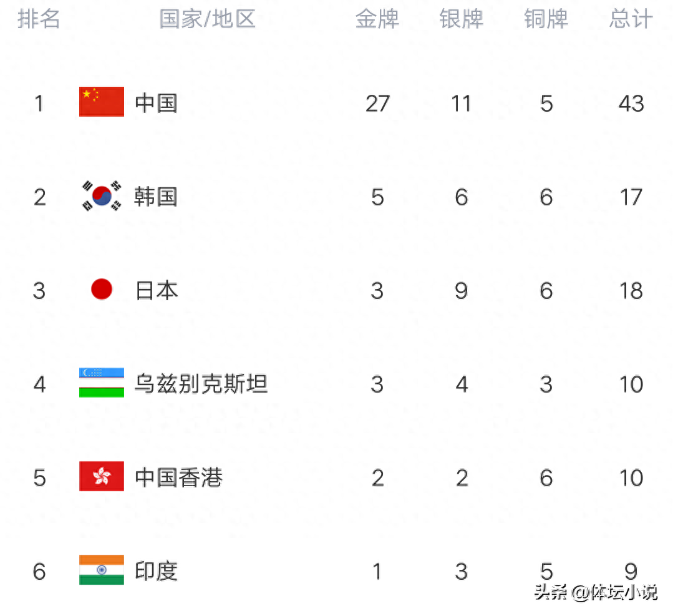Click the South Korea flag icon
Image resolution: width=673 pixels, height=616 pixels.
click(x=102, y=196)
